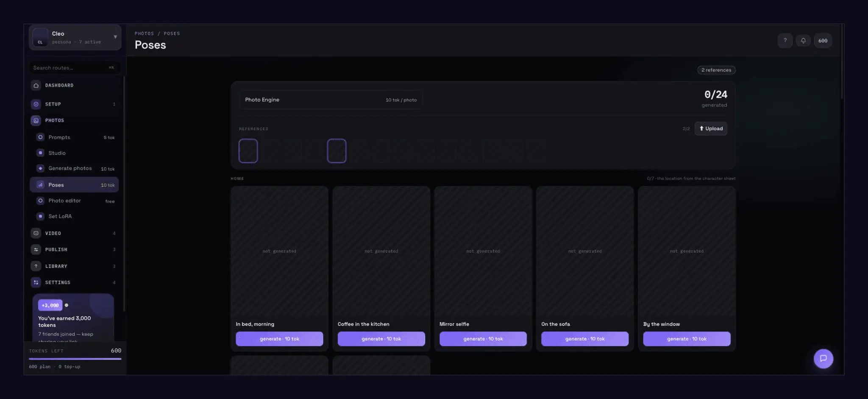Viewport: 868px width, 399px height.
Task: Click the Library section icon
Action: pyautogui.click(x=36, y=266)
